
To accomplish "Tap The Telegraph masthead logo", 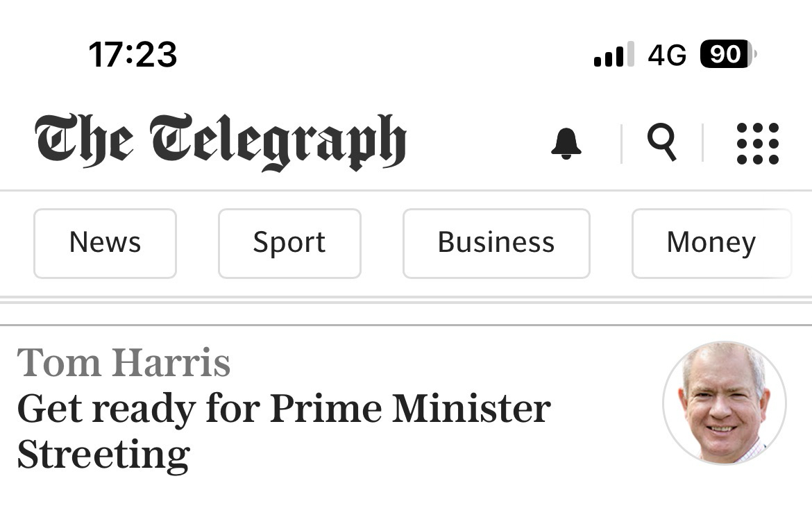I will tap(221, 142).
